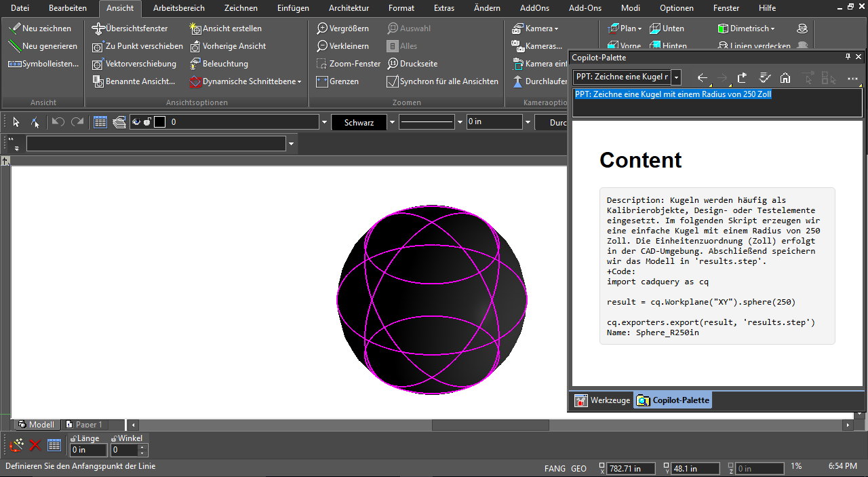Click the Neu zeichnen button
Screen dimensions: 868x477
(x=40, y=28)
